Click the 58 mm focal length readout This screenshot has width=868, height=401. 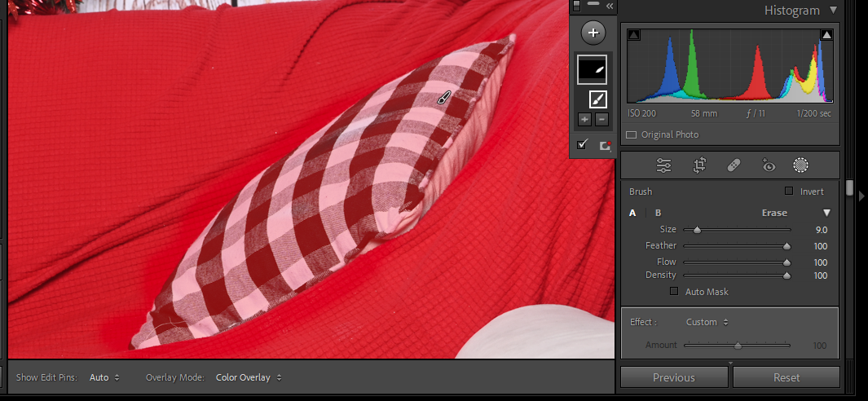pyautogui.click(x=704, y=113)
